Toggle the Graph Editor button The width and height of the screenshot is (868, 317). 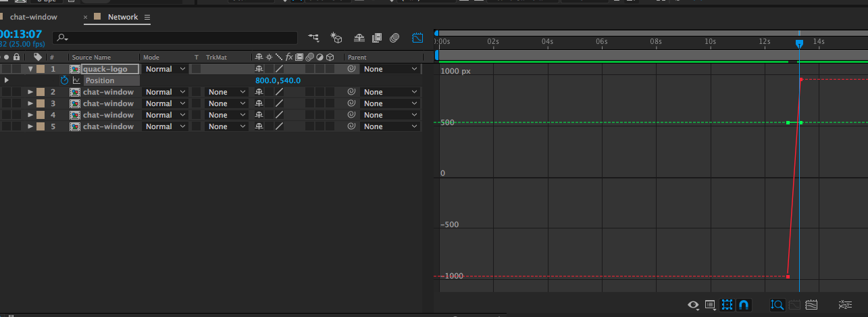[417, 38]
